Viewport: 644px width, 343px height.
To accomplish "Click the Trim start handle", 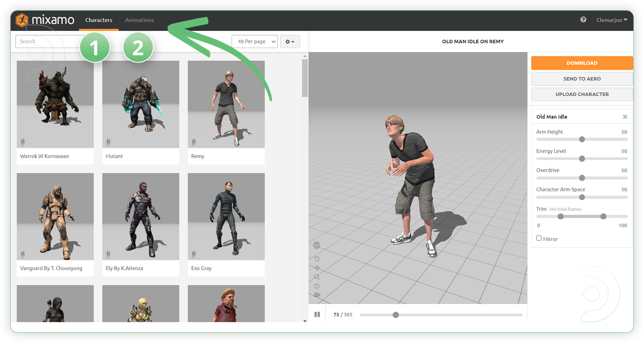I will [x=561, y=216].
